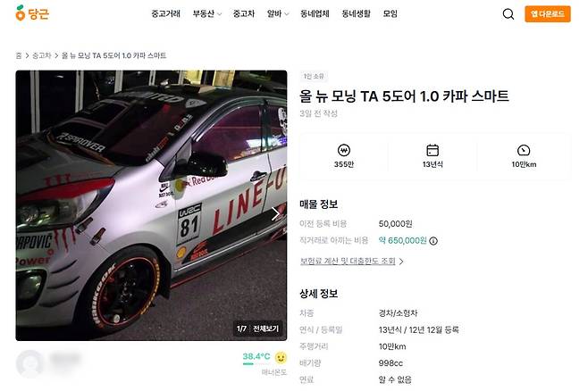Expand the 알바 dropdown menu

[278, 14]
